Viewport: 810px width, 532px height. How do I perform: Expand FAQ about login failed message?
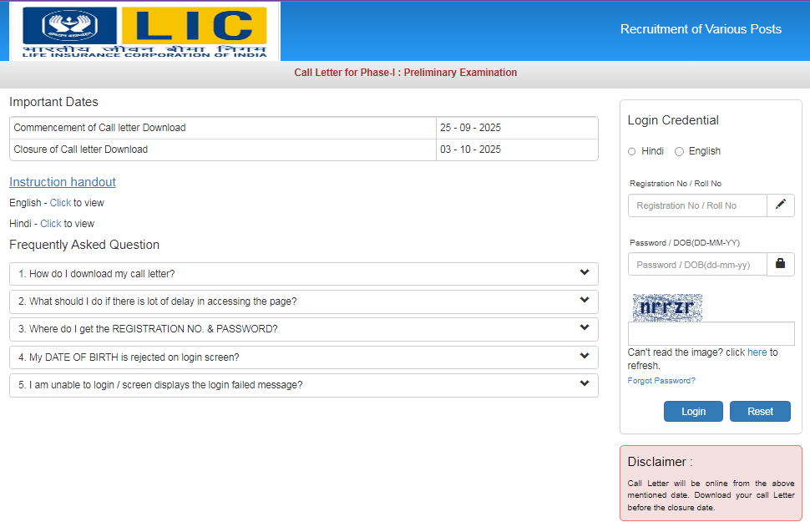pyautogui.click(x=304, y=385)
